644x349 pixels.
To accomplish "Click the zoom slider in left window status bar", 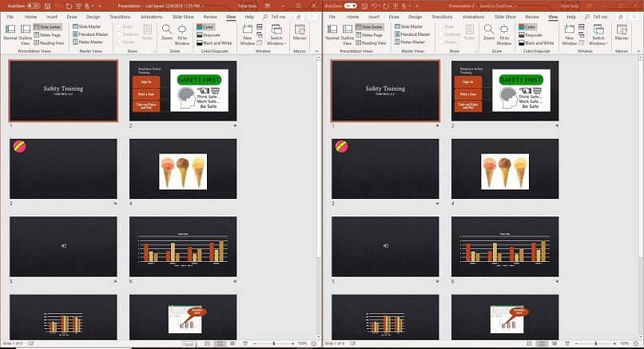I will [273, 343].
